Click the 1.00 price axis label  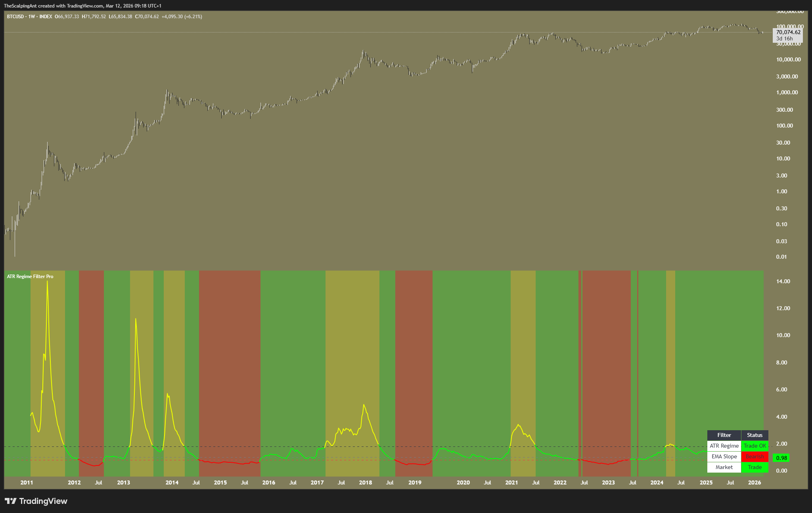781,191
